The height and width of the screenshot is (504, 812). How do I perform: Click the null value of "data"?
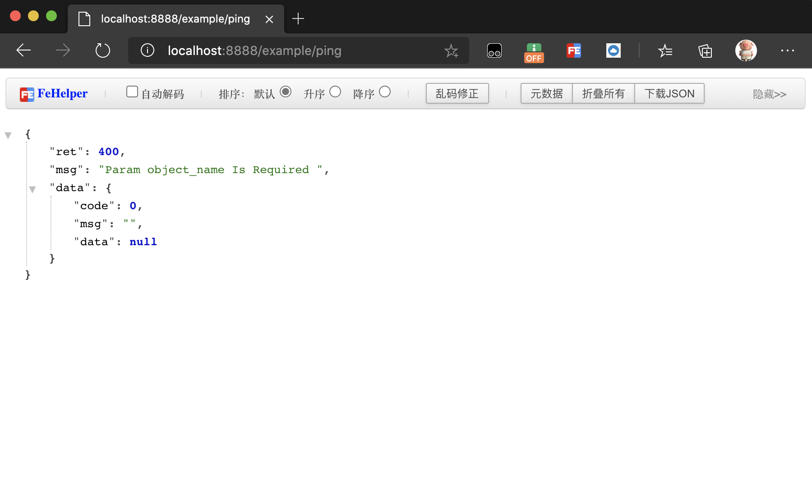click(143, 242)
